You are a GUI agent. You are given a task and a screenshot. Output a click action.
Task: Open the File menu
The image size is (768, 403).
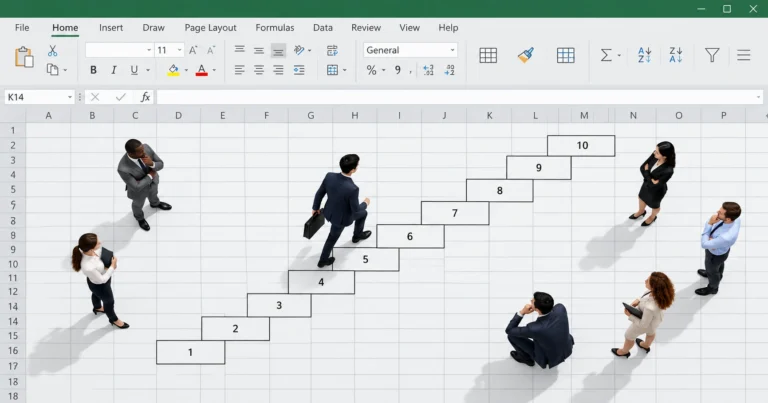pos(22,28)
